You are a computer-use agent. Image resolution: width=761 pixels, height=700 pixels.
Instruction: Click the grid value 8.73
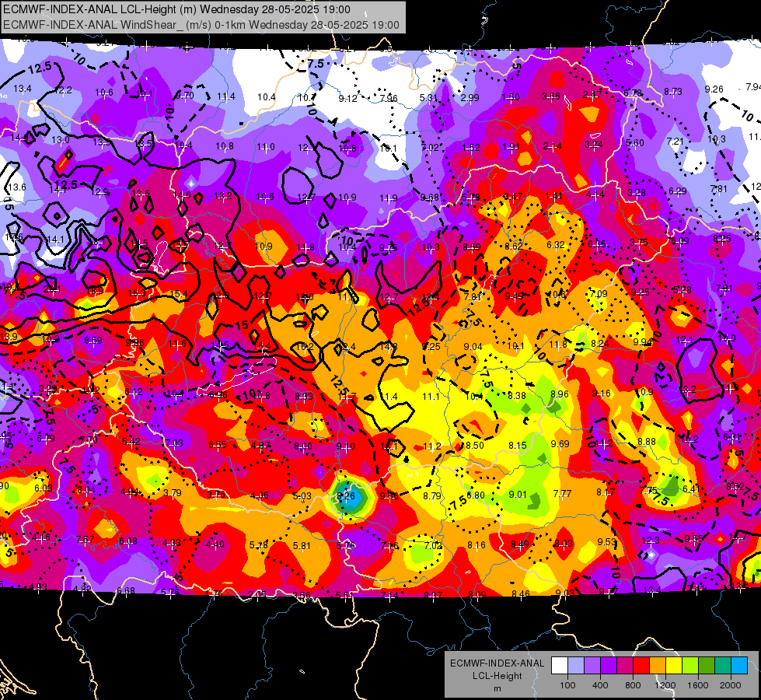pyautogui.click(x=673, y=91)
